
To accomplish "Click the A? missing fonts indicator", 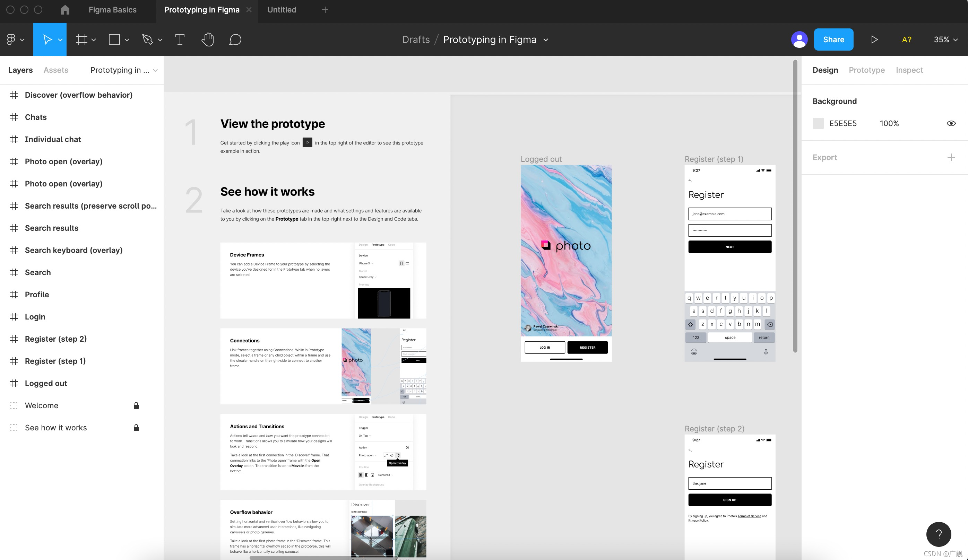I will (907, 40).
